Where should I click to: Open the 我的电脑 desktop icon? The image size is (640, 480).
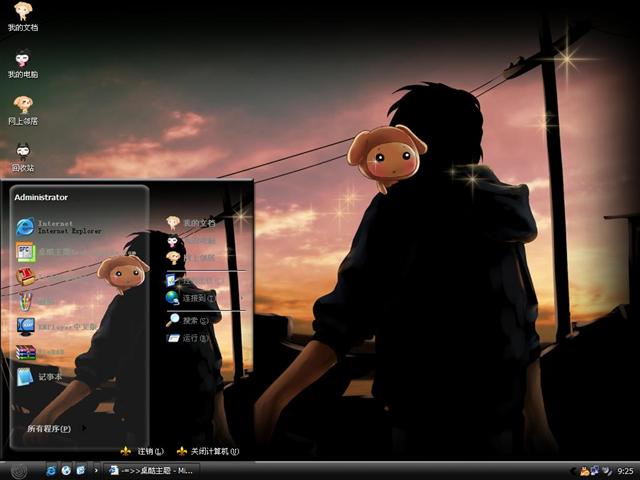point(23,64)
